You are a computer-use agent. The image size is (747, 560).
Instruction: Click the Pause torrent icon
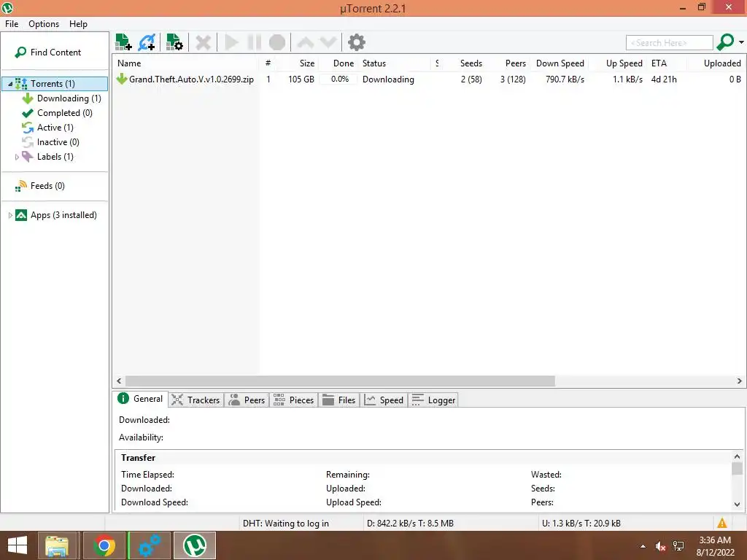(x=255, y=42)
